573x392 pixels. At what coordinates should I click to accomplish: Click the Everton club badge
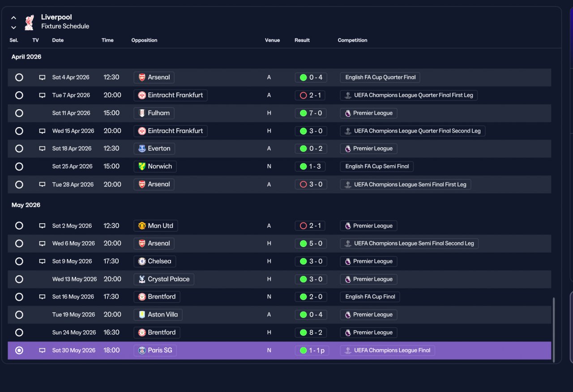pyautogui.click(x=142, y=149)
